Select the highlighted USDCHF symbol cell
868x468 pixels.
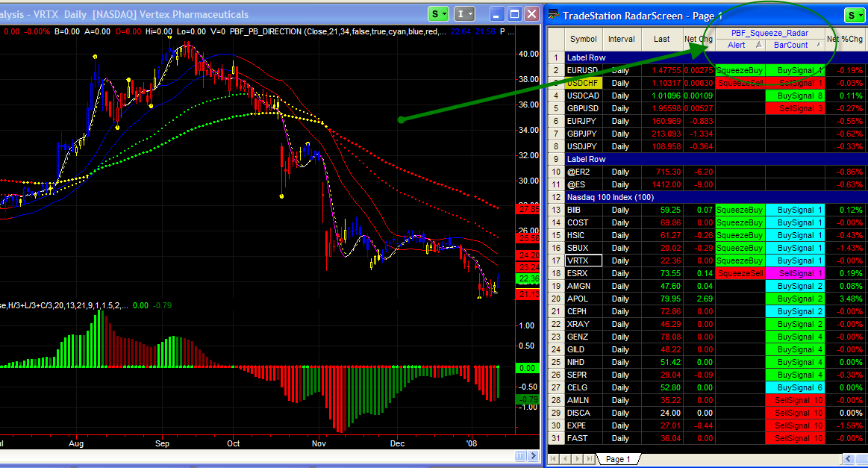[583, 83]
